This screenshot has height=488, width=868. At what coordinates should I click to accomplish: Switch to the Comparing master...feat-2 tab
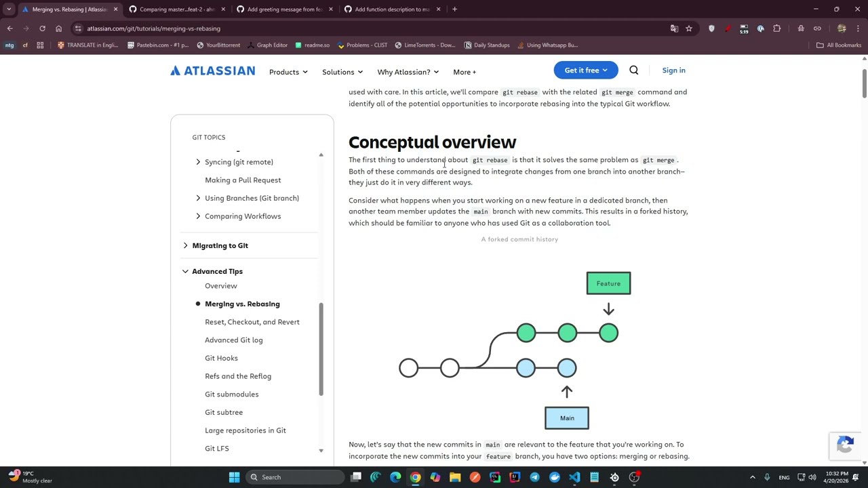click(x=176, y=9)
